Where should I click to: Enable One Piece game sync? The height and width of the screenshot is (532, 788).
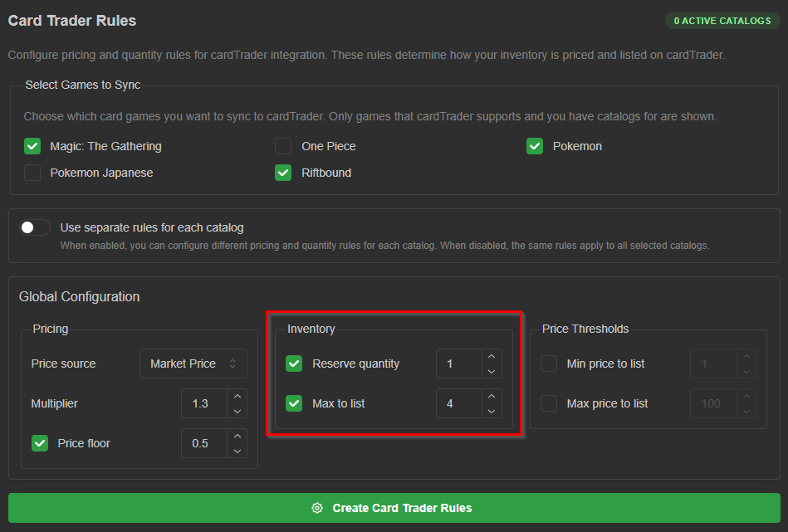[283, 146]
